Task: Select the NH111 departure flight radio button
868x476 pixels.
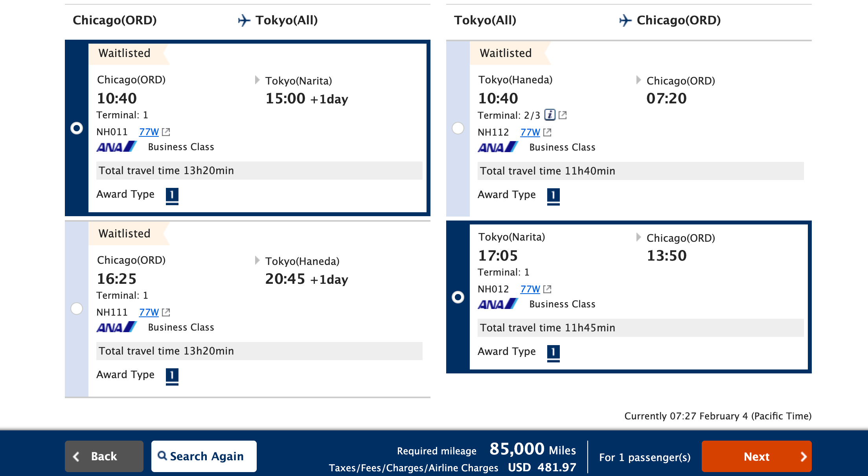Action: tap(77, 309)
